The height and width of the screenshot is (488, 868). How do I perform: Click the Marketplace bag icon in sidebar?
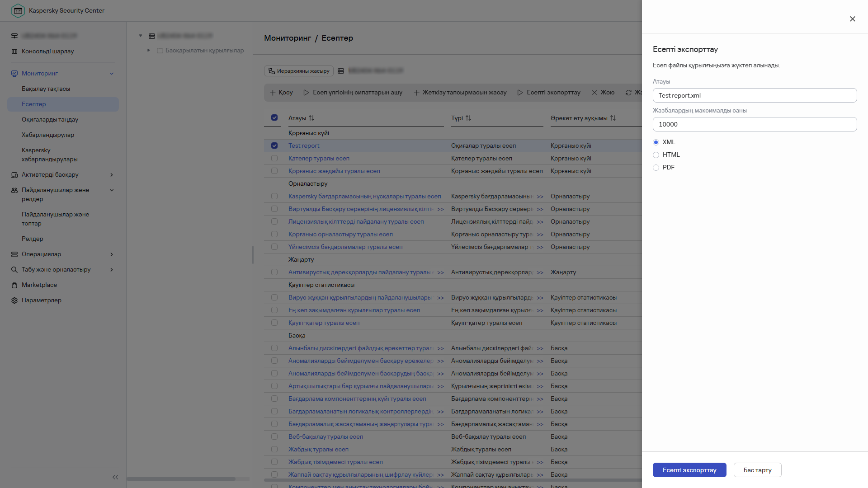pos(14,285)
